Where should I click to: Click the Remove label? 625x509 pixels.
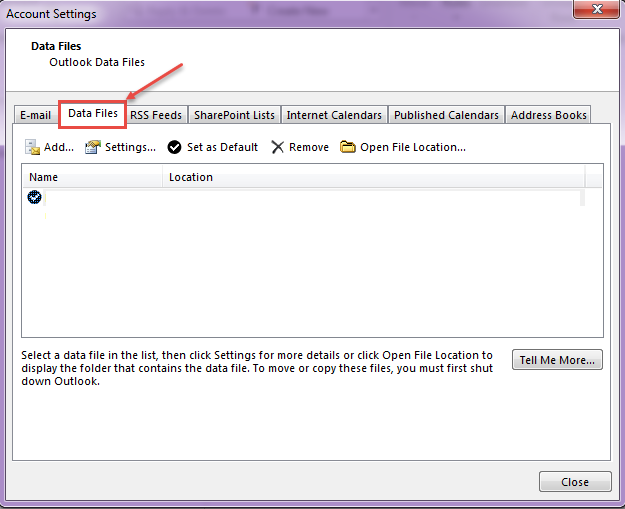click(x=309, y=147)
